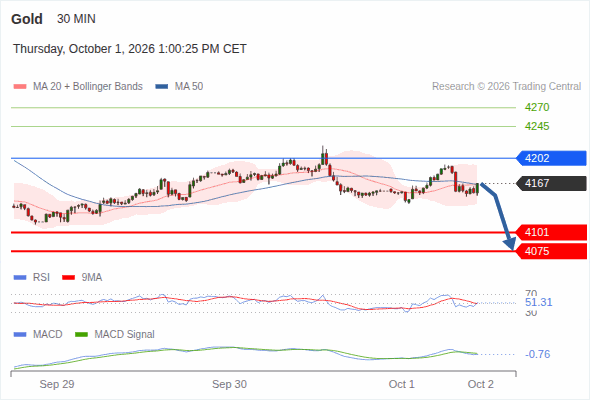Click the 4245 resistance level label

537,126
